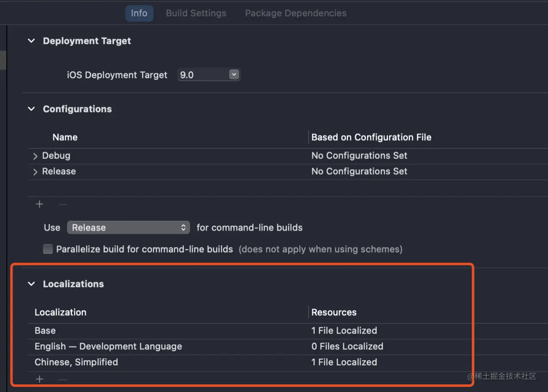Screen dimensions: 548x392
Task: Enable Parallelize build for command-line builds
Action: pyautogui.click(x=48, y=249)
